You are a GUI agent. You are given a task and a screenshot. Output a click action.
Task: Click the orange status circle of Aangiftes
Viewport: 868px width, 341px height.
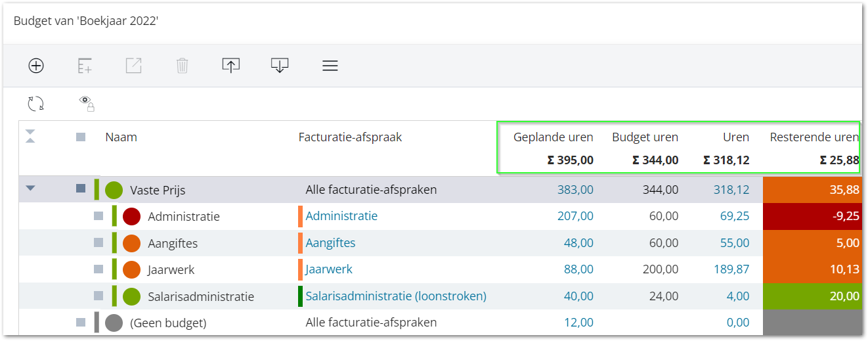(x=132, y=243)
